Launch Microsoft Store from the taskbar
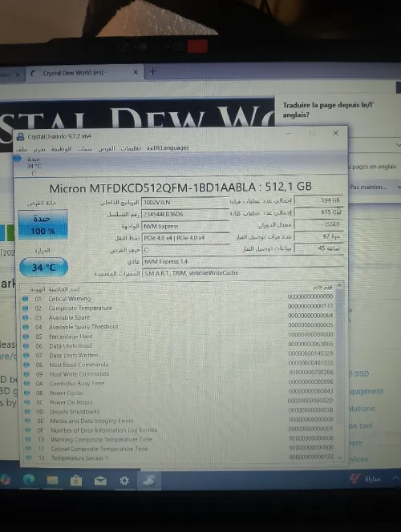Screen dimensions: 401x532 tap(76, 481)
